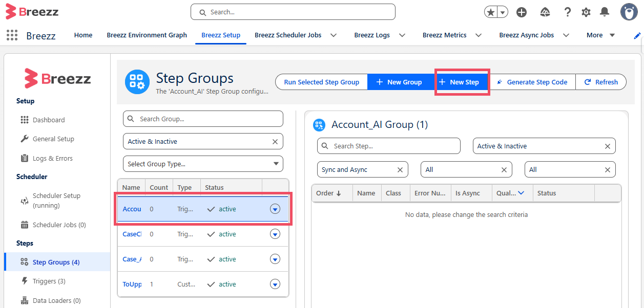This screenshot has width=644, height=308.
Task: Open the user avatar profile menu
Action: pyautogui.click(x=629, y=12)
